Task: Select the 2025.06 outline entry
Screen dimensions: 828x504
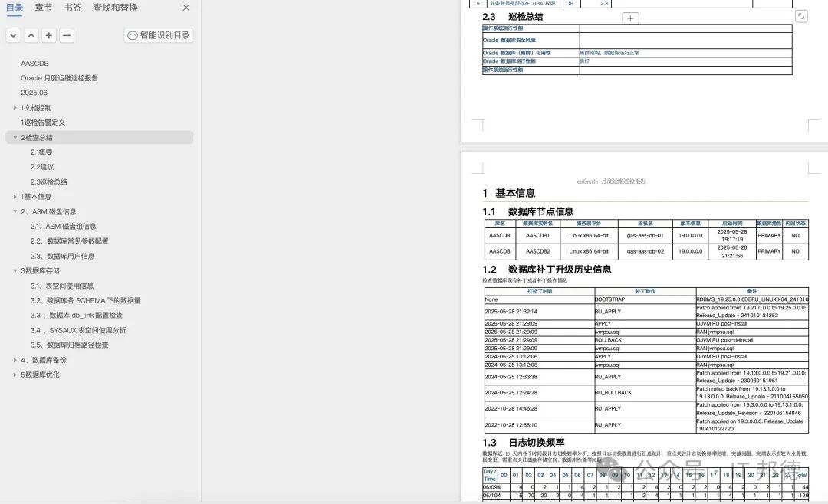Action: [x=34, y=93]
